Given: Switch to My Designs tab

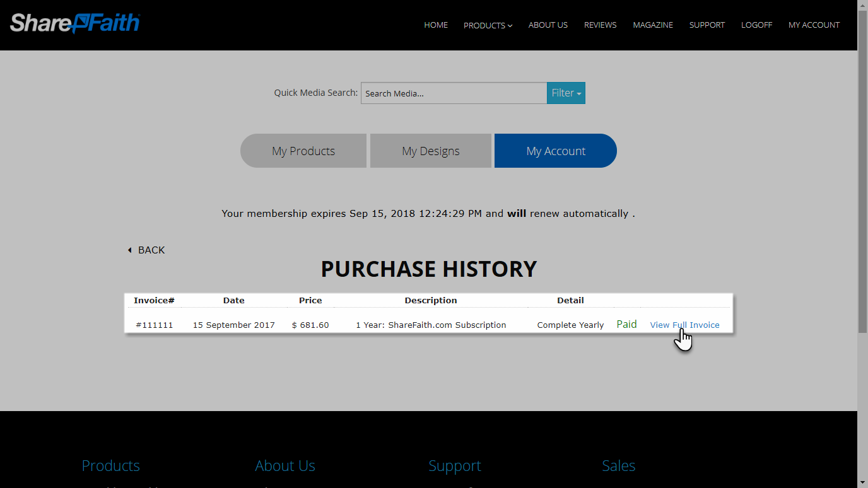Looking at the screenshot, I should [431, 151].
